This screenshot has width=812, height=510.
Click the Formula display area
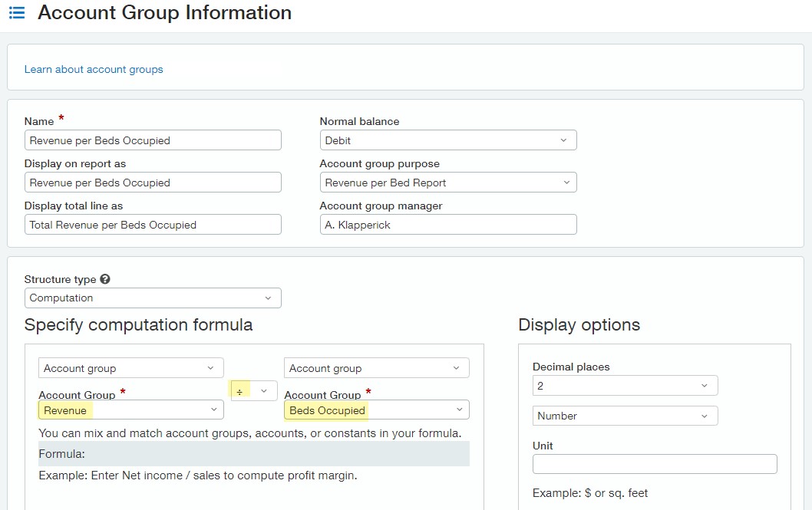[x=254, y=453]
